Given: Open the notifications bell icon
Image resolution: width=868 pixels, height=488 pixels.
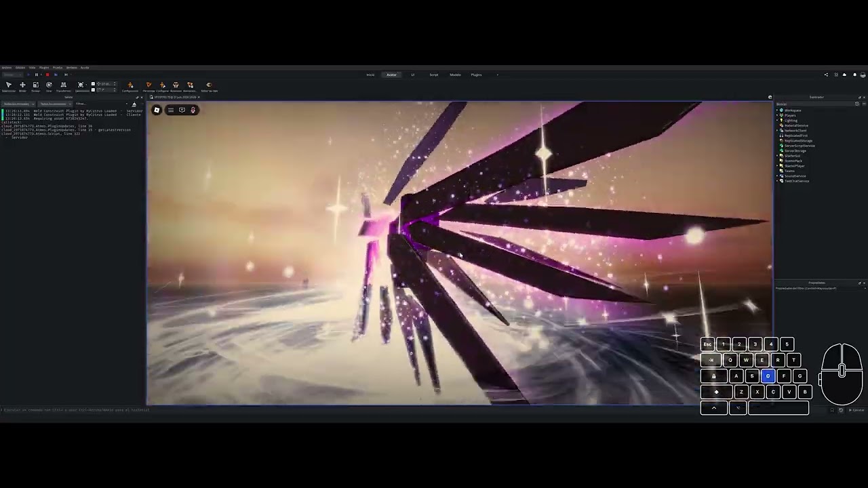Looking at the screenshot, I should [854, 75].
